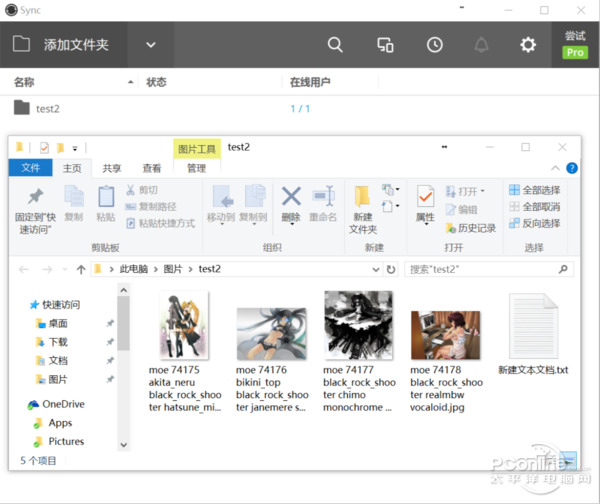Select 下载 in navigation pane

[52, 342]
